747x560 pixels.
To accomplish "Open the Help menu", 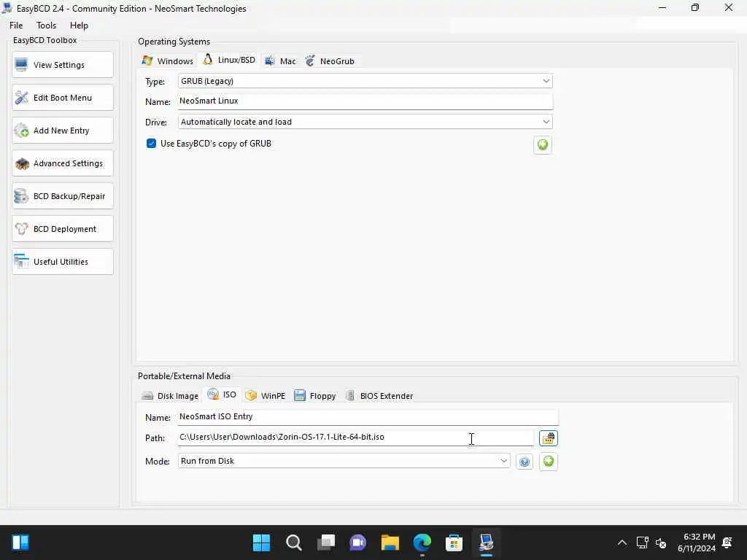I will click(79, 26).
